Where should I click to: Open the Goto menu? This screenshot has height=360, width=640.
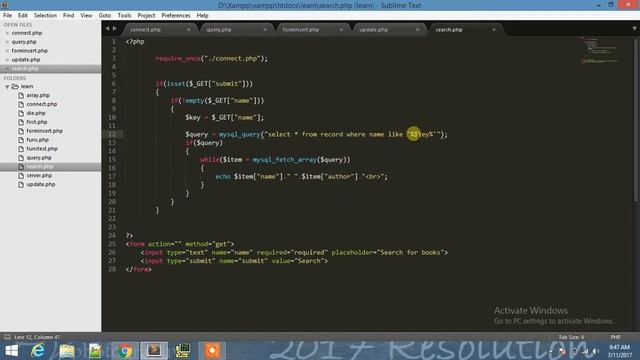tap(105, 16)
